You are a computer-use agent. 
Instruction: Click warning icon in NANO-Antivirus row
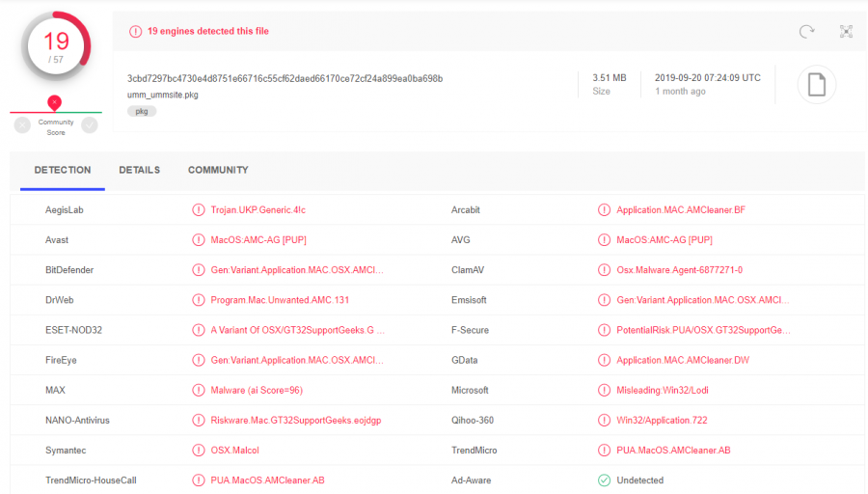pyautogui.click(x=198, y=421)
